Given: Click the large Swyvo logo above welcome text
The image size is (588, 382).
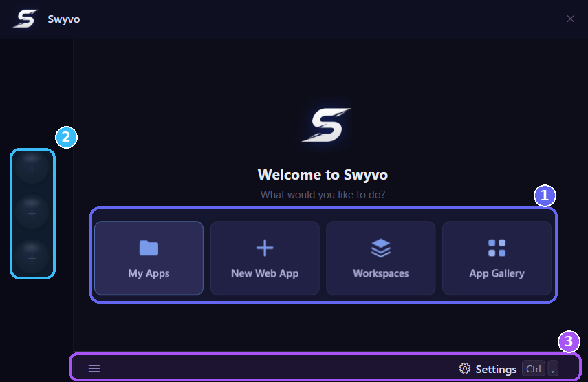Looking at the screenshot, I should tap(326, 125).
